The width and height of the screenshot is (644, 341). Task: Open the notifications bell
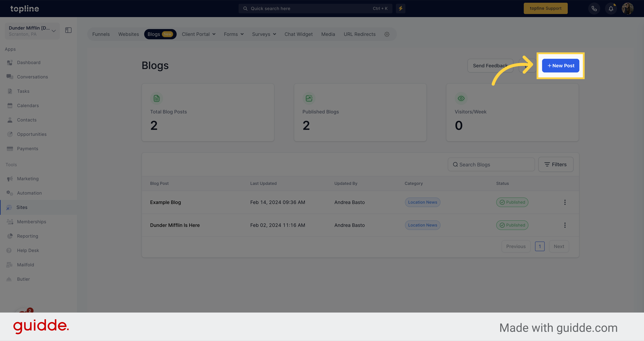[x=611, y=9]
